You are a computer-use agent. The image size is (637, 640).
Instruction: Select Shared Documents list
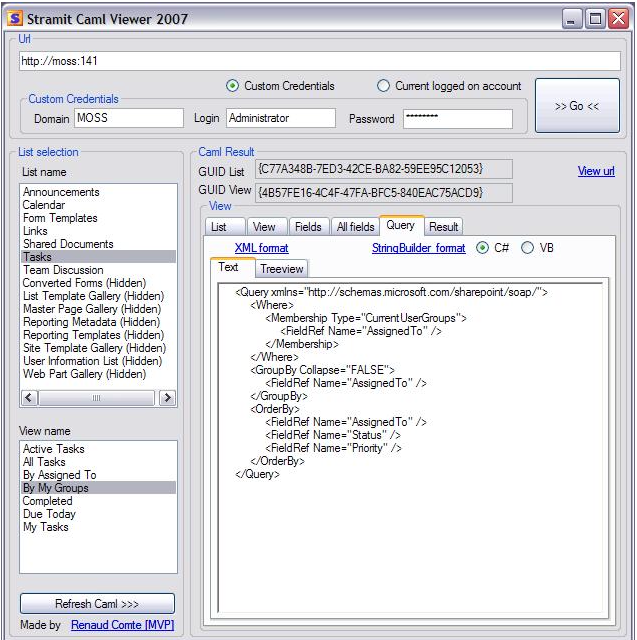98,244
